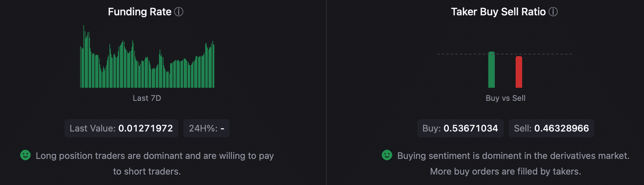Click the dashed reference line above bars
The image size is (644, 185).
coord(505,54)
